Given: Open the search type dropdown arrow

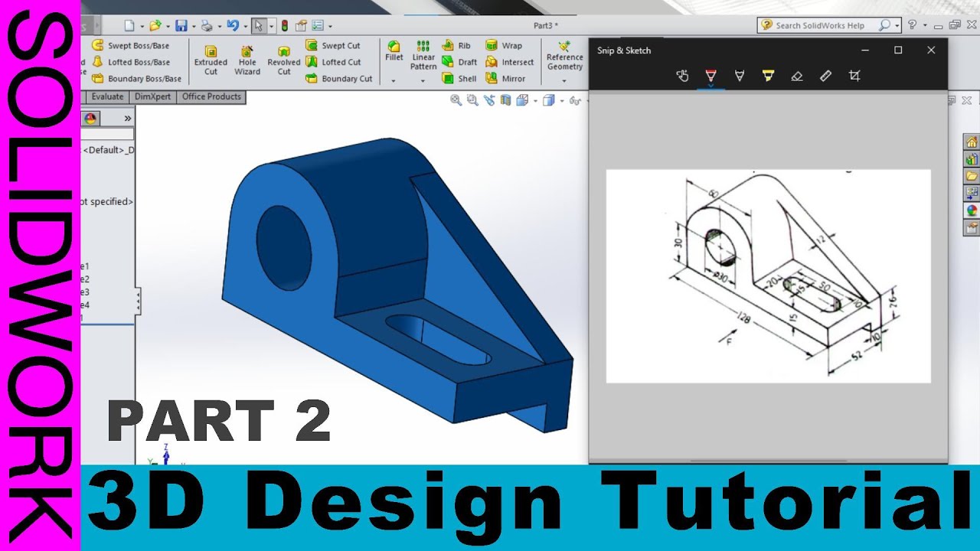Looking at the screenshot, I should click(897, 25).
